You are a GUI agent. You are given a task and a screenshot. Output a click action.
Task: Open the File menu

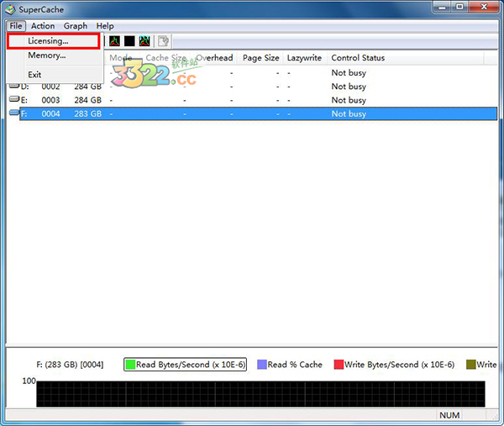coord(16,26)
